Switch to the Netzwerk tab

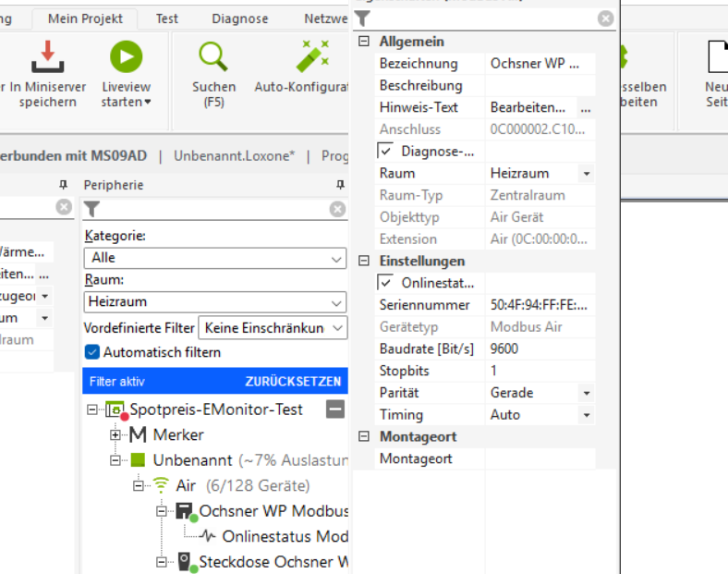pyautogui.click(x=326, y=18)
